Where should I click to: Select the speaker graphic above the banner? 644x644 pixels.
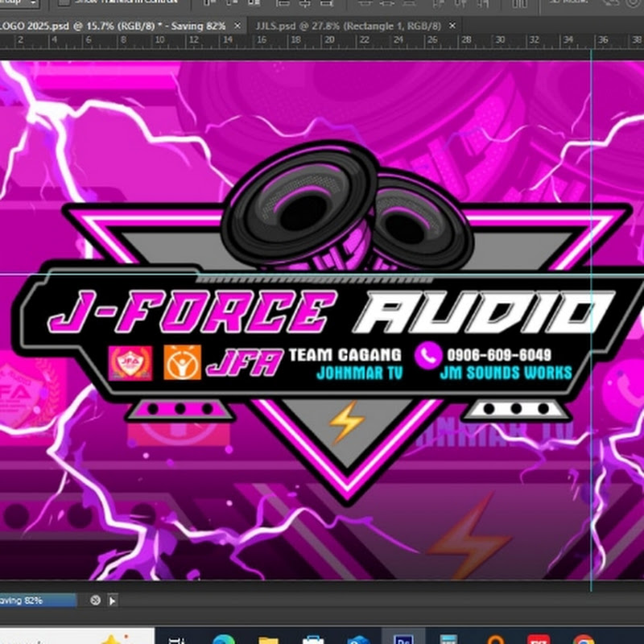point(346,208)
